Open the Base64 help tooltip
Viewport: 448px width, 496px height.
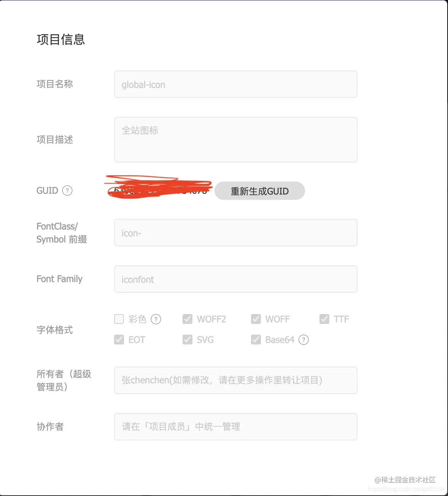[303, 340]
